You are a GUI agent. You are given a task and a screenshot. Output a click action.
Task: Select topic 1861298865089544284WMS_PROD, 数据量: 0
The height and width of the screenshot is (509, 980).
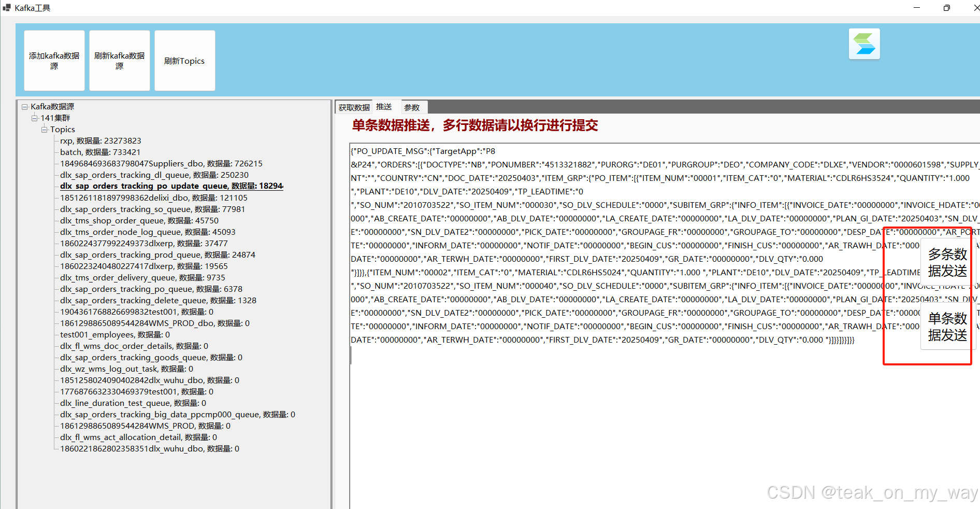146,426
